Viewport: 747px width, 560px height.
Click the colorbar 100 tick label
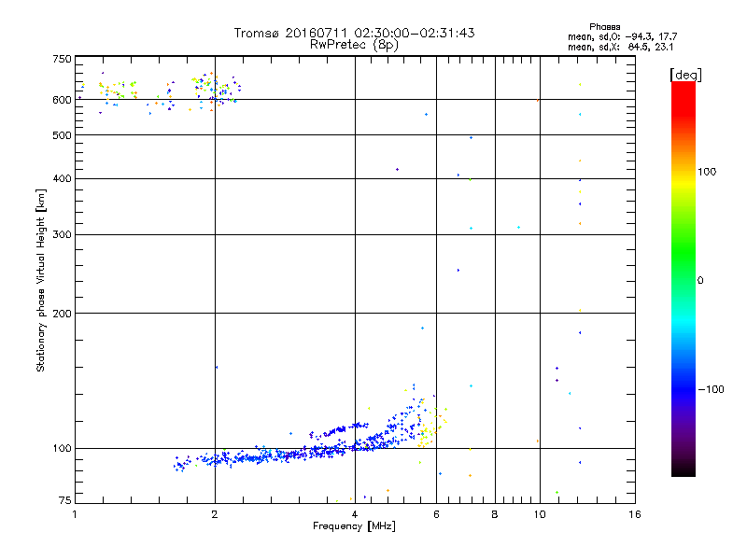click(x=707, y=172)
